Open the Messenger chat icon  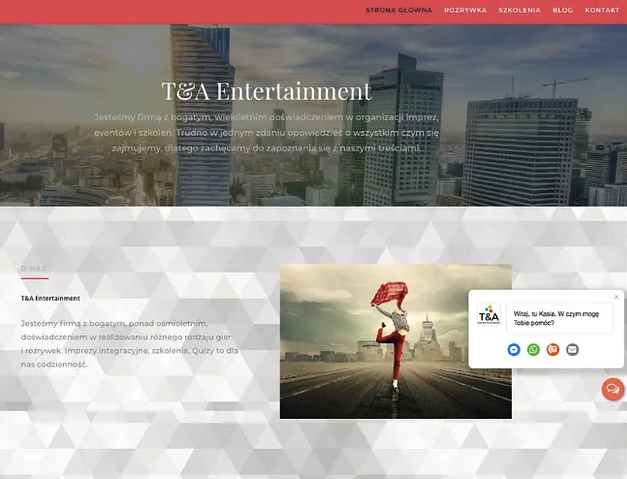coord(514,349)
